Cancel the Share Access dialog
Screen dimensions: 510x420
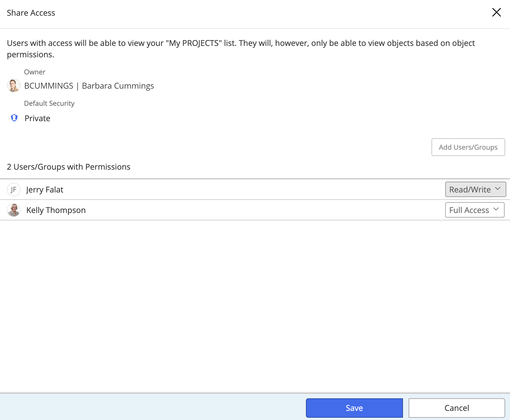click(456, 408)
